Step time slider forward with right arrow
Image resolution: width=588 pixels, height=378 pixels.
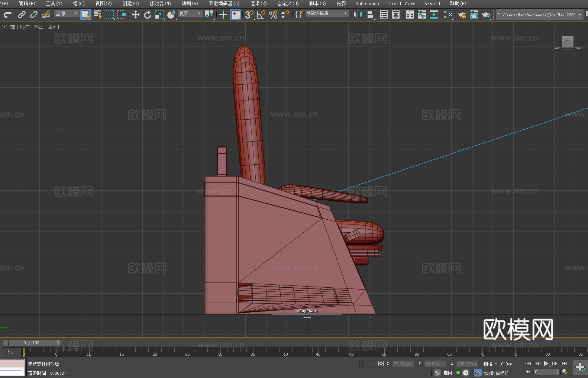click(x=58, y=343)
